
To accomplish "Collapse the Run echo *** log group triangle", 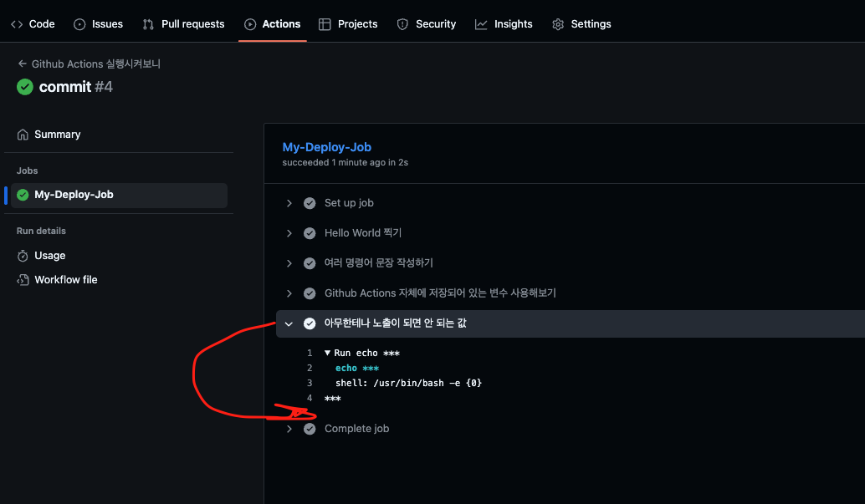I will point(327,353).
